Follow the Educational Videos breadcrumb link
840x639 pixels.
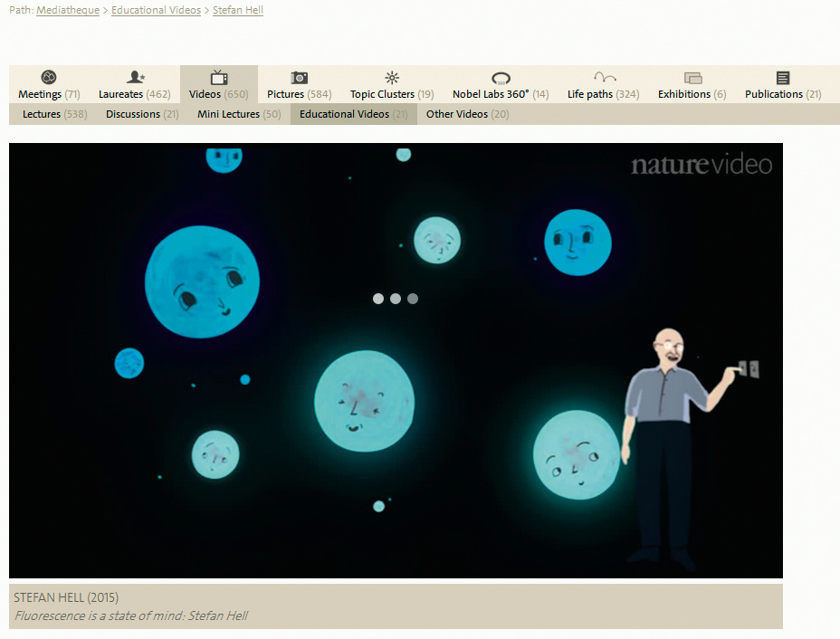coord(156,11)
